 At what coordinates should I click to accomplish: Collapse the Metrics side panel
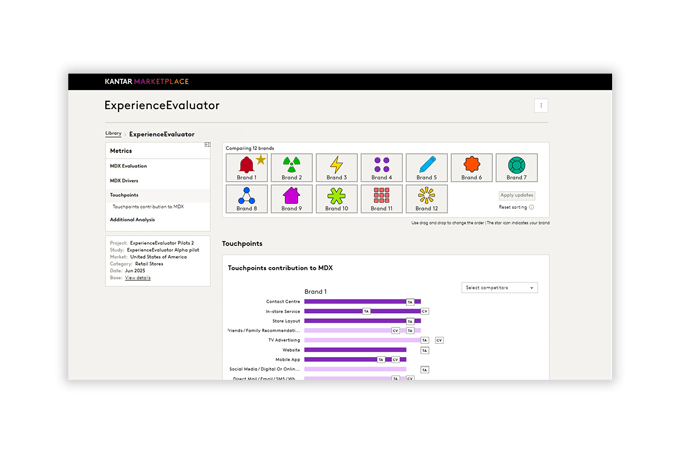pos(207,145)
